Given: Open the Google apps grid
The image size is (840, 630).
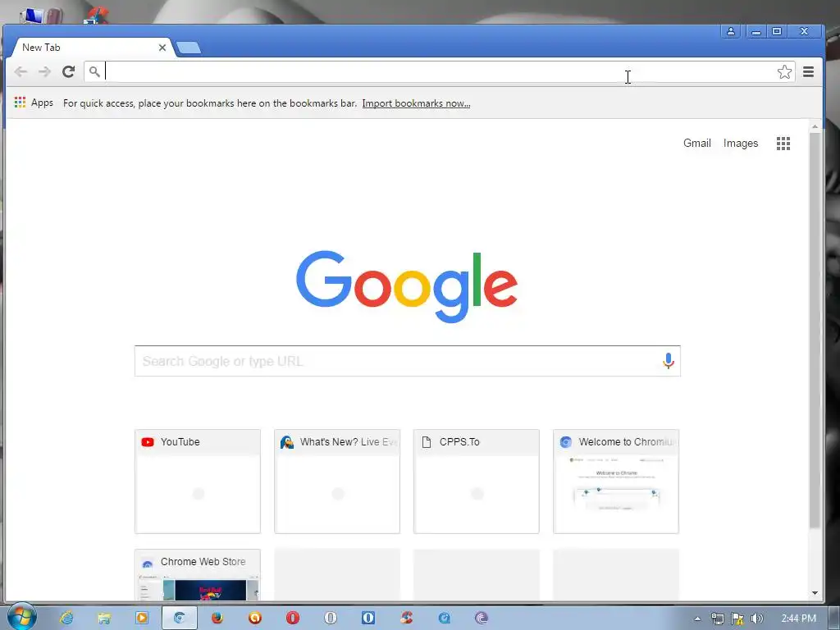Looking at the screenshot, I should tap(783, 144).
